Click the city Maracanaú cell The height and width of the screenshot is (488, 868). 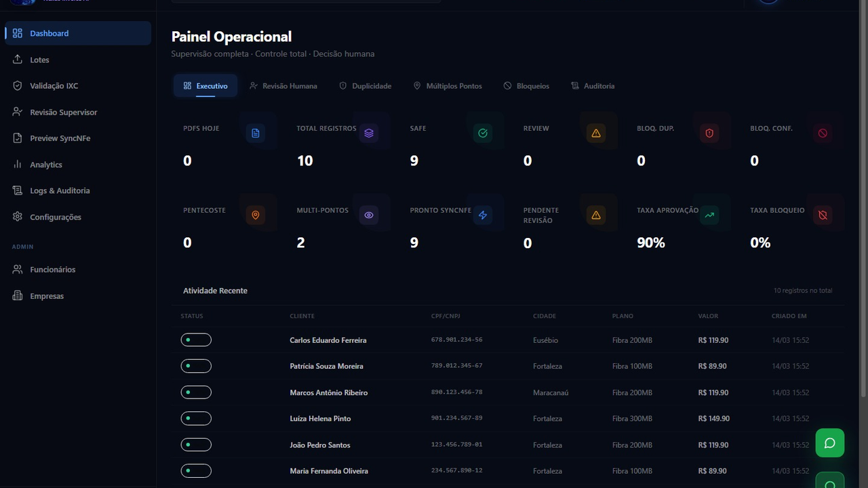pyautogui.click(x=551, y=392)
